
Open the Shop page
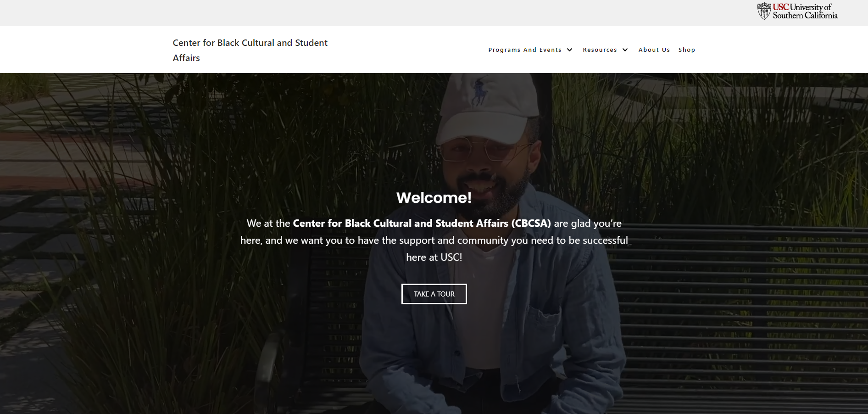(687, 50)
